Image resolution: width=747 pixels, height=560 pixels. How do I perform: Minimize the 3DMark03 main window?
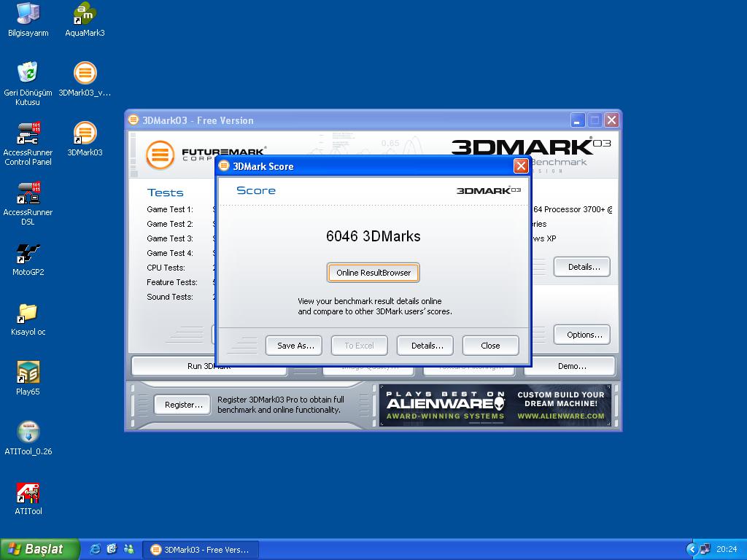[578, 120]
